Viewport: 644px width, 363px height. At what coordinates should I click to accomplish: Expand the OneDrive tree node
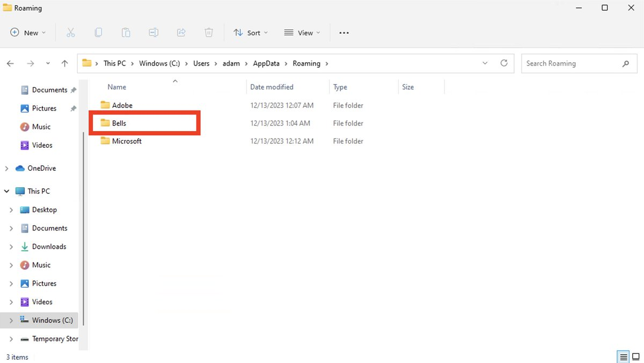pos(6,169)
